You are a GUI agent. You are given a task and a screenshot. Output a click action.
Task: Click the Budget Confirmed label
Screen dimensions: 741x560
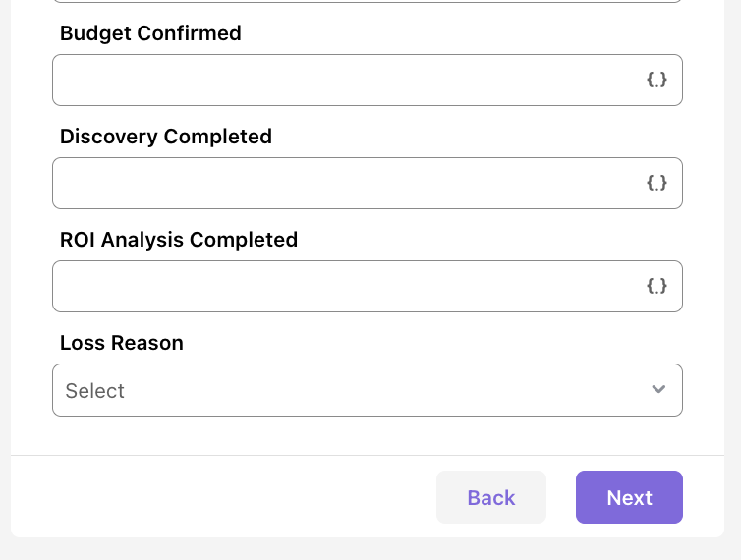150,33
